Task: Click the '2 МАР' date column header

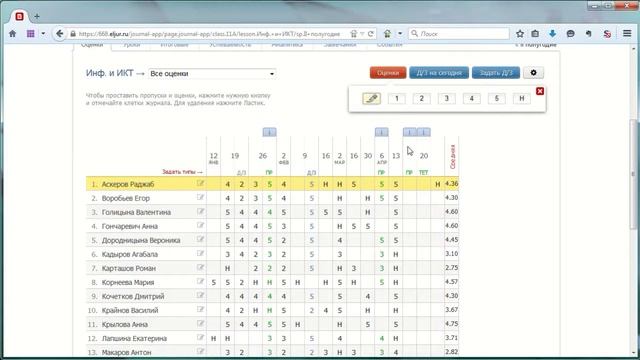Action: click(x=340, y=158)
